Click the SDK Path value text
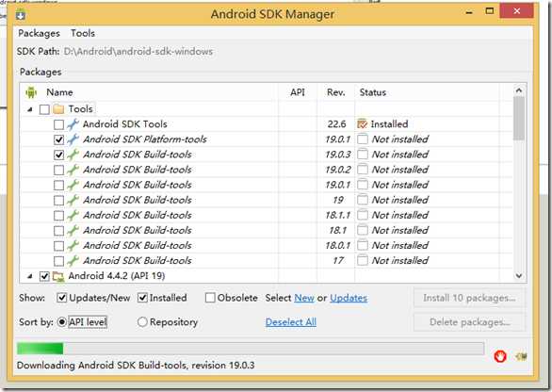Image resolution: width=552 pixels, height=392 pixels. coord(138,52)
